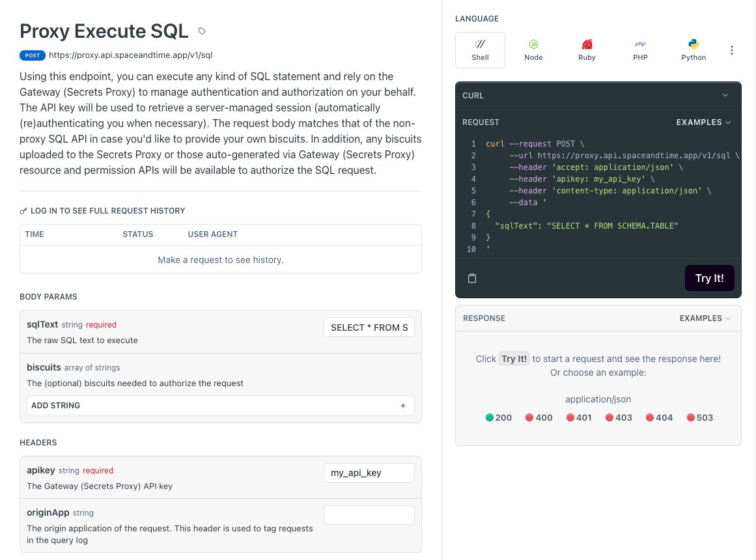Focus the sqlText input field
756x560 pixels.
click(369, 328)
